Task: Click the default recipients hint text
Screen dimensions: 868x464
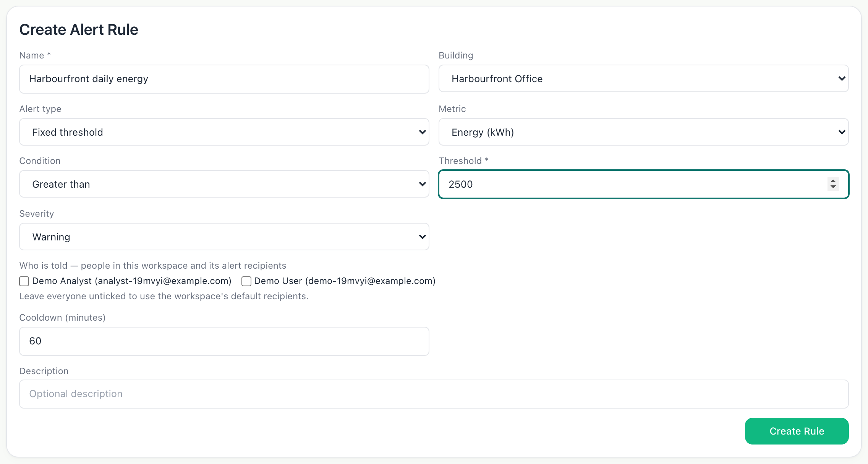Action: (164, 296)
